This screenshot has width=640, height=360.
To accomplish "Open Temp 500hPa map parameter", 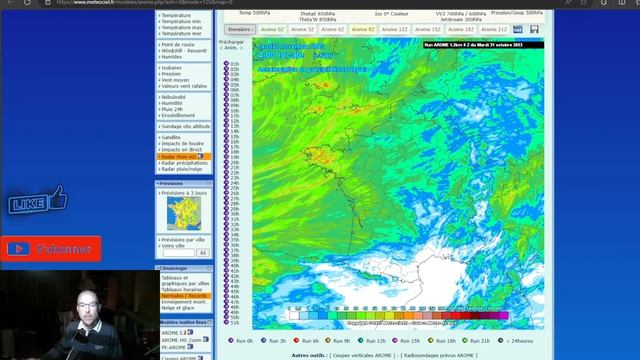I will 254,13.
